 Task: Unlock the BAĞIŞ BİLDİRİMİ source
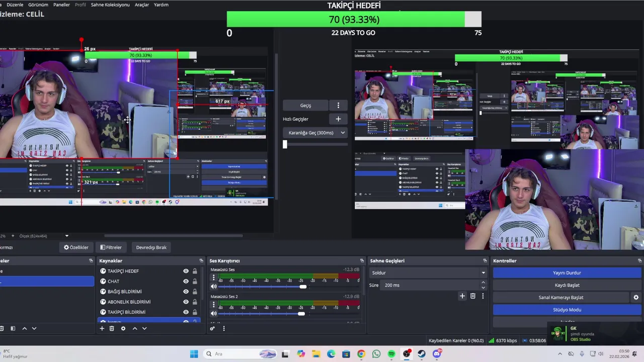click(195, 292)
